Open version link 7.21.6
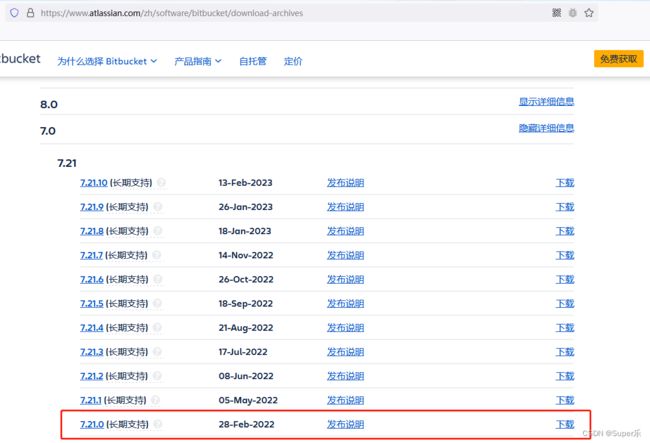Screen dimensions: 650x443 pos(92,279)
